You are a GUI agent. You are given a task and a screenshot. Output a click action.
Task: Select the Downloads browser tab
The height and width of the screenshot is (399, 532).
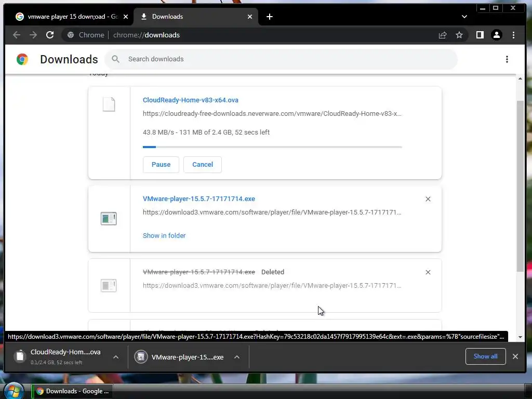tap(196, 17)
